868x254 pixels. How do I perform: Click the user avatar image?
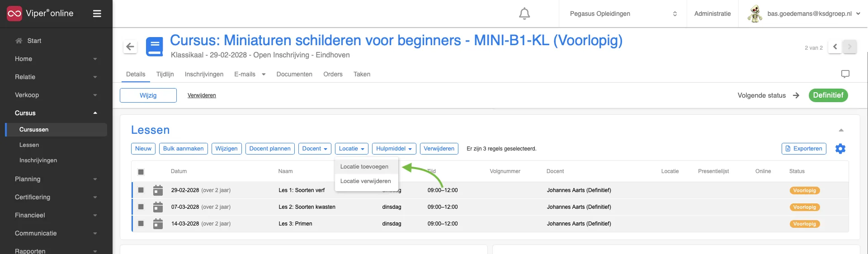(755, 14)
